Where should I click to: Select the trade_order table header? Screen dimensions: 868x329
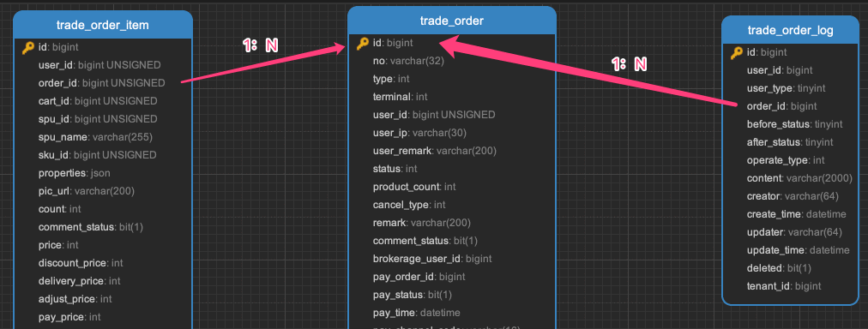point(452,21)
